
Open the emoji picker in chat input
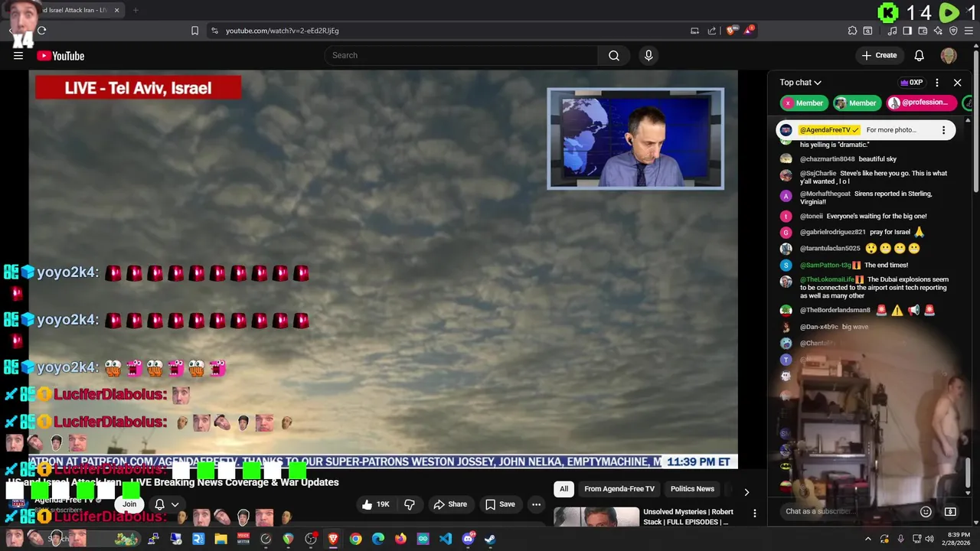click(x=926, y=511)
